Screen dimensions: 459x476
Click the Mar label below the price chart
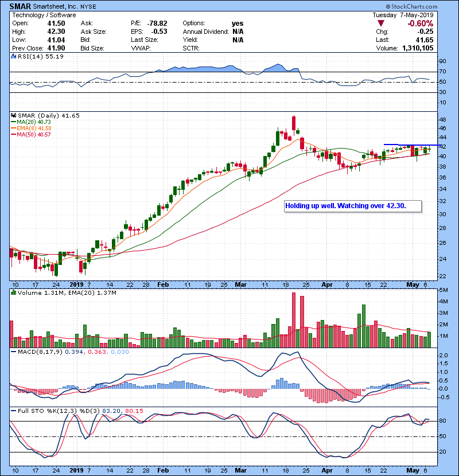(x=241, y=285)
